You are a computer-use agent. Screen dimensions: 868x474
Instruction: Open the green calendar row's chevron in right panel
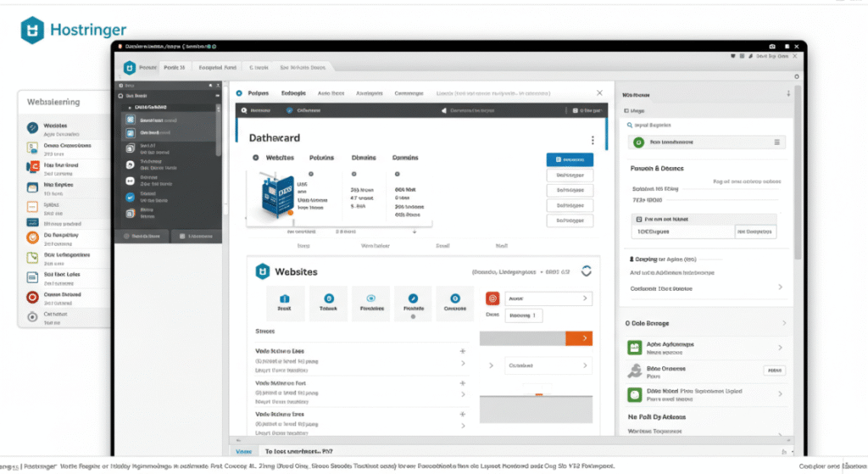780,348
